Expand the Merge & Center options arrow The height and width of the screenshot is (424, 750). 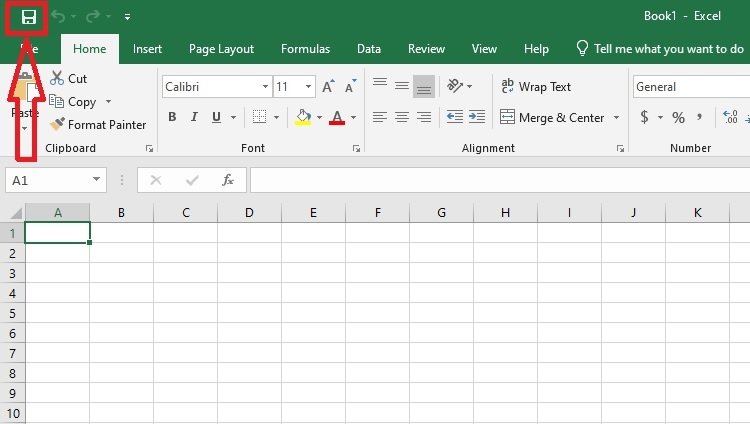click(x=617, y=117)
